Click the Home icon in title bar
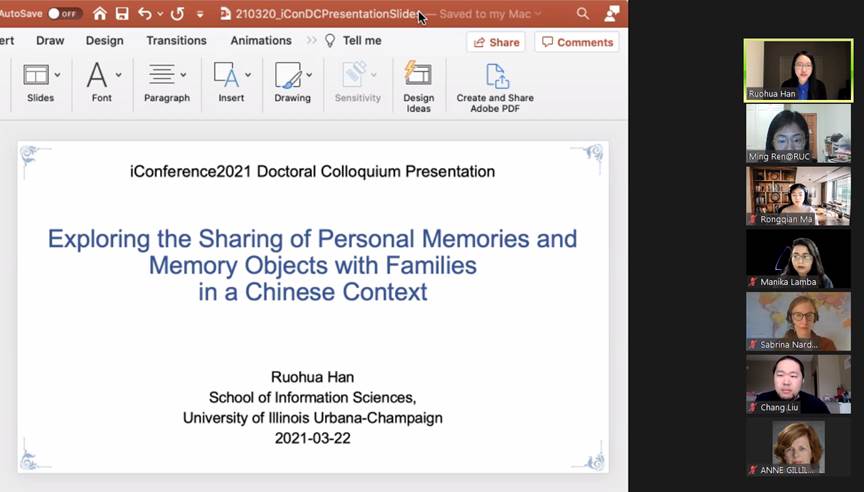864x492 pixels. tap(100, 14)
